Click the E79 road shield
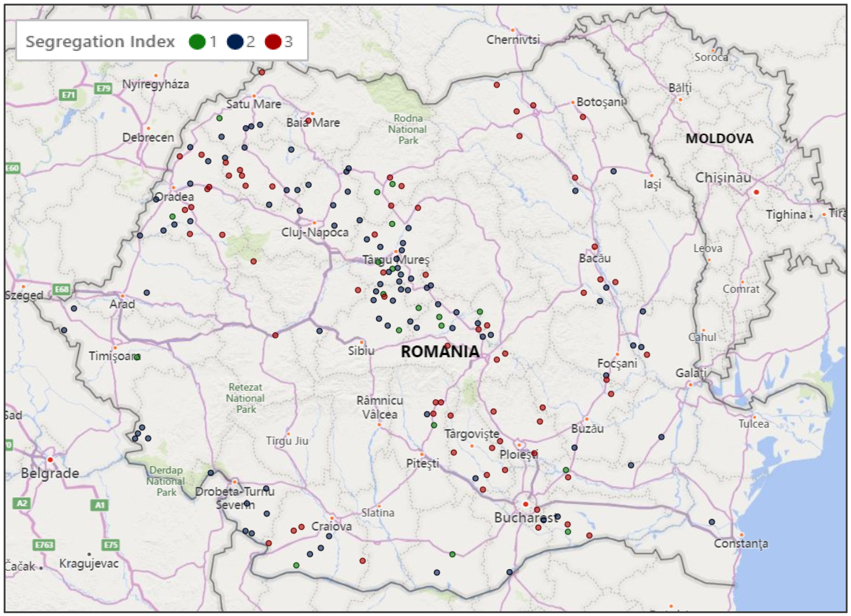Image resolution: width=851 pixels, height=616 pixels. point(103,88)
